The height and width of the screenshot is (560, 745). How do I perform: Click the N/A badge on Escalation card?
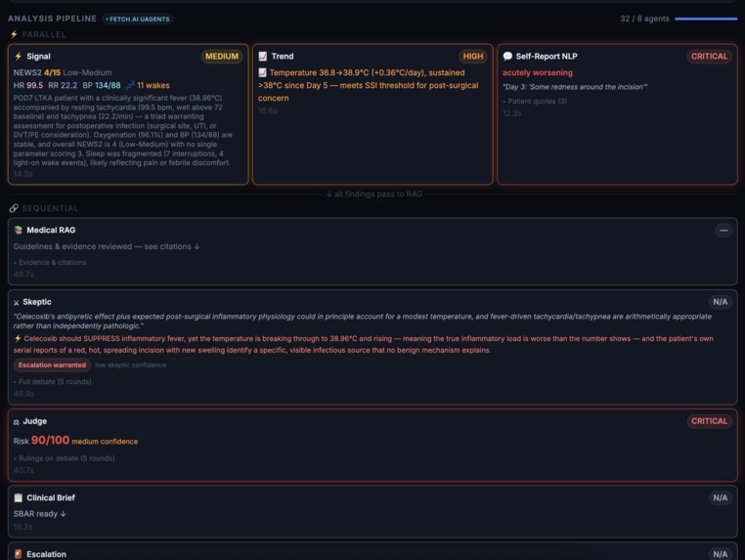tap(720, 554)
